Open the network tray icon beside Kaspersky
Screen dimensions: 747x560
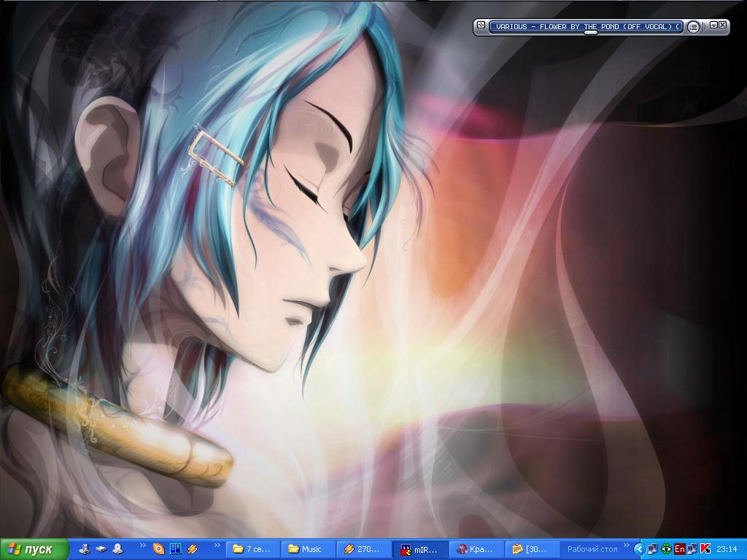click(x=692, y=549)
